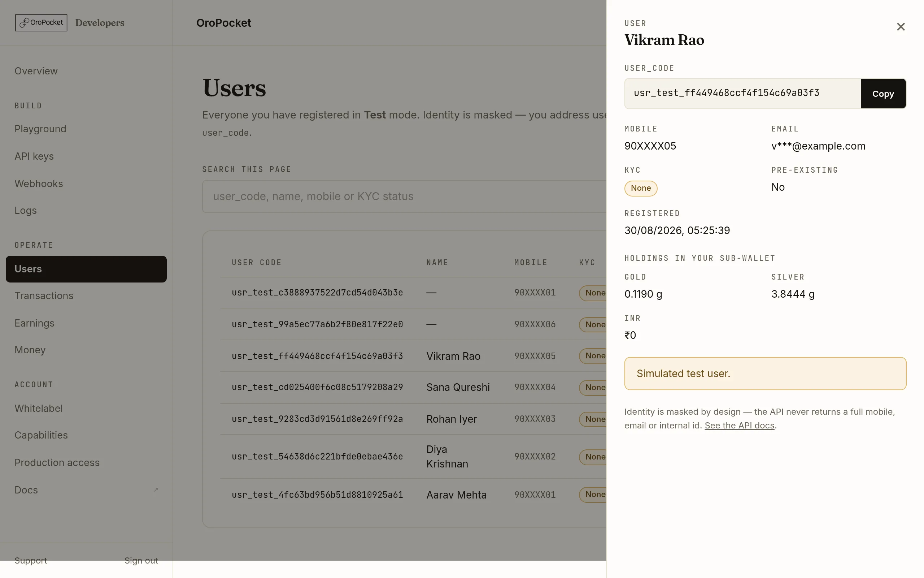This screenshot has height=578, width=924.
Task: Click mobile 90XXXX04 in the table
Action: pyautogui.click(x=535, y=388)
